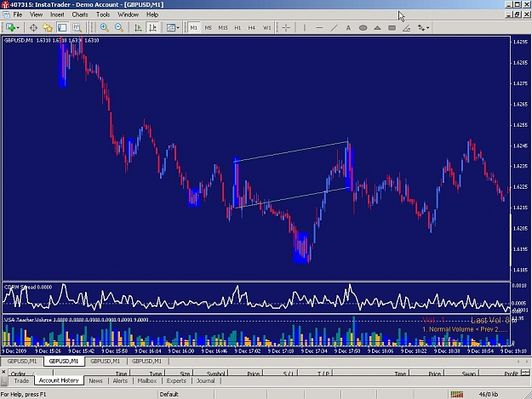
Task: Sort by the Size column header
Action: [180, 373]
